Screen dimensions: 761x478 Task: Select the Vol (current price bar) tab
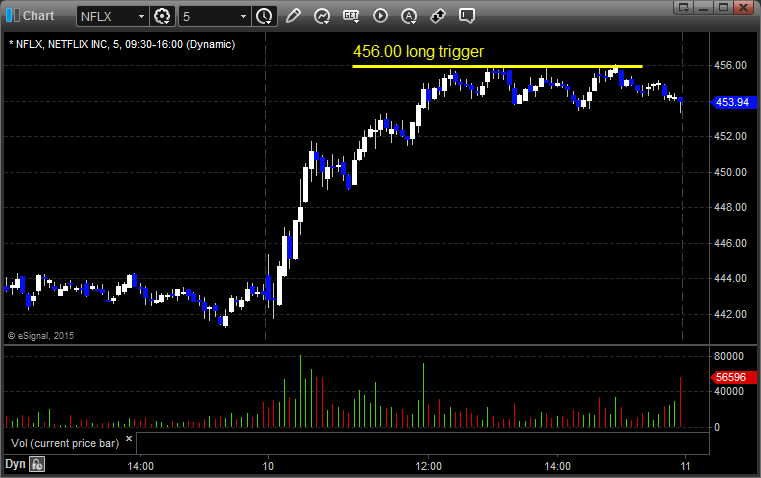tap(65, 443)
